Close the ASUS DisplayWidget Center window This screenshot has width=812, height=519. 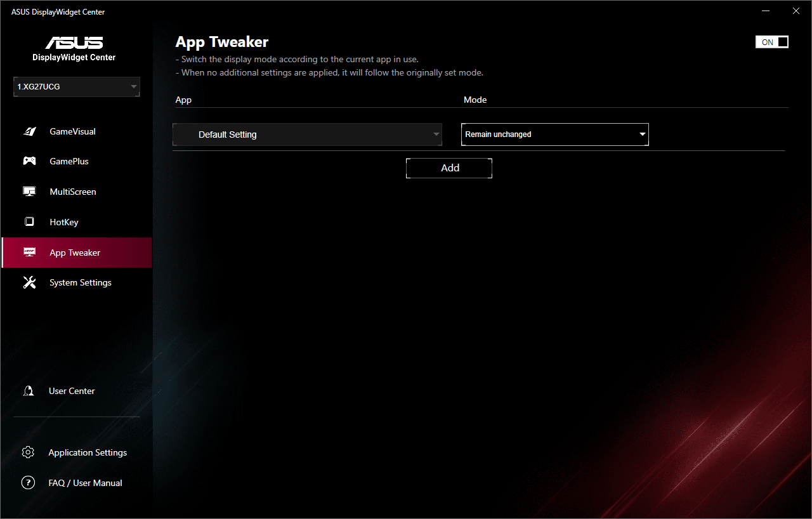[796, 11]
